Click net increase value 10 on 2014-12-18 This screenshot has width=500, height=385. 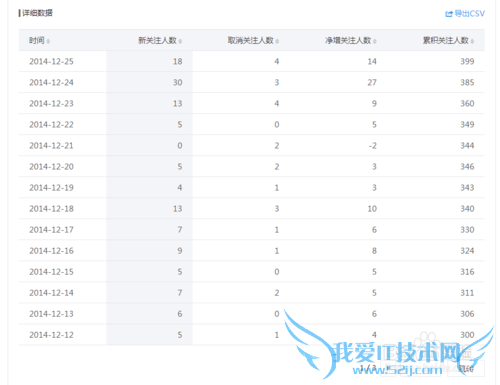[372, 208]
